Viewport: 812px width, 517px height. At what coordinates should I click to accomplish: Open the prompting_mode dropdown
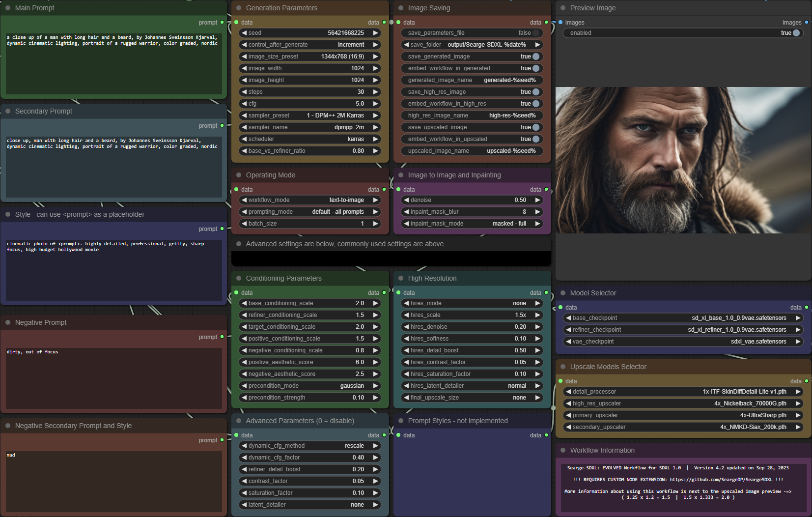pos(310,212)
